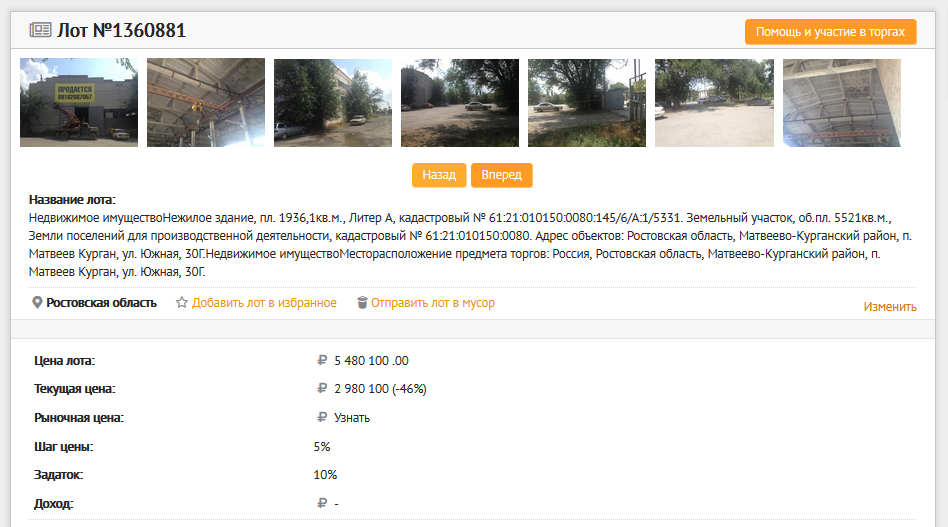Open Помощь и участие в торгах
Image resolution: width=948 pixels, height=527 pixels.
pyautogui.click(x=830, y=32)
